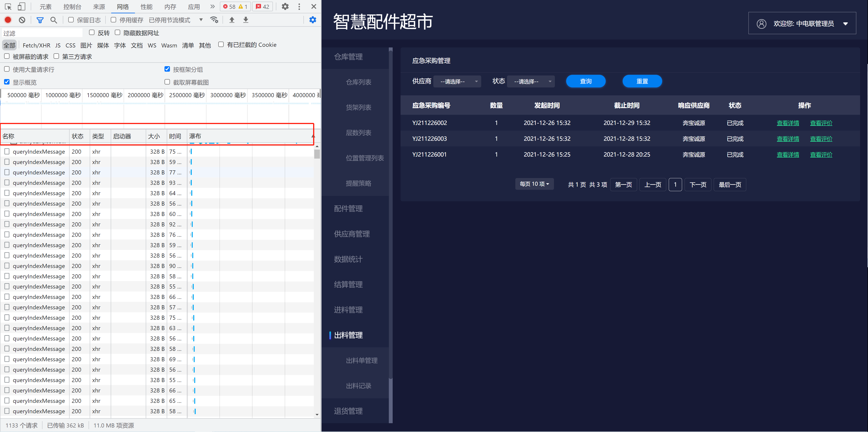868x432 pixels.
Task: Click the red record network log icon
Action: (8, 20)
